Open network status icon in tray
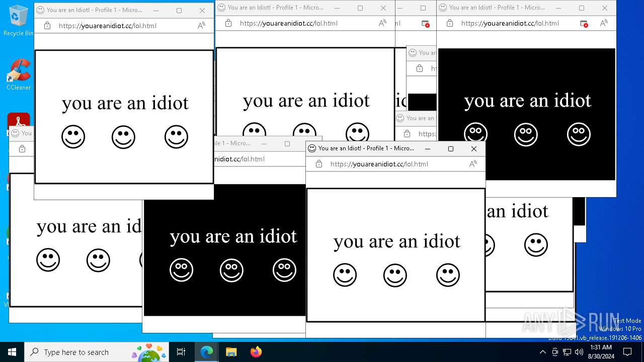 tap(567, 352)
